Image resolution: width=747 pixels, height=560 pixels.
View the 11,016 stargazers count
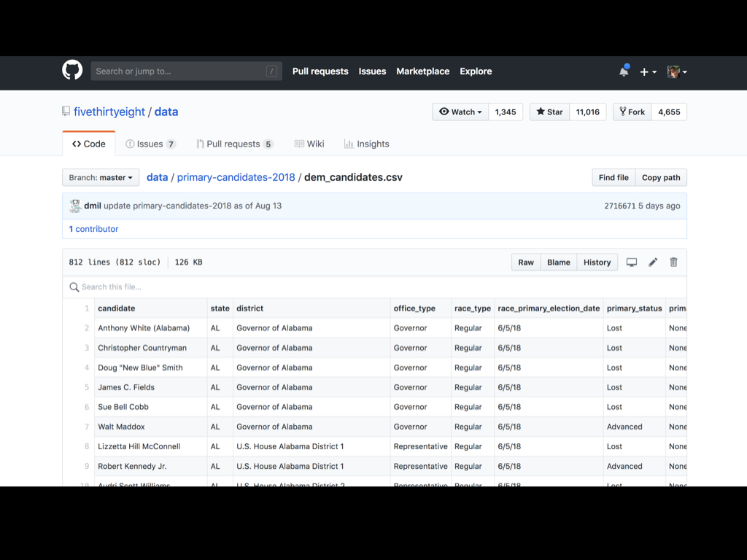click(x=587, y=112)
